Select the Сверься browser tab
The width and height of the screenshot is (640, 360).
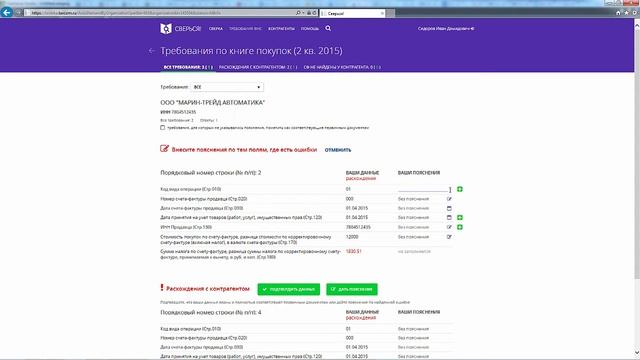(x=352, y=13)
